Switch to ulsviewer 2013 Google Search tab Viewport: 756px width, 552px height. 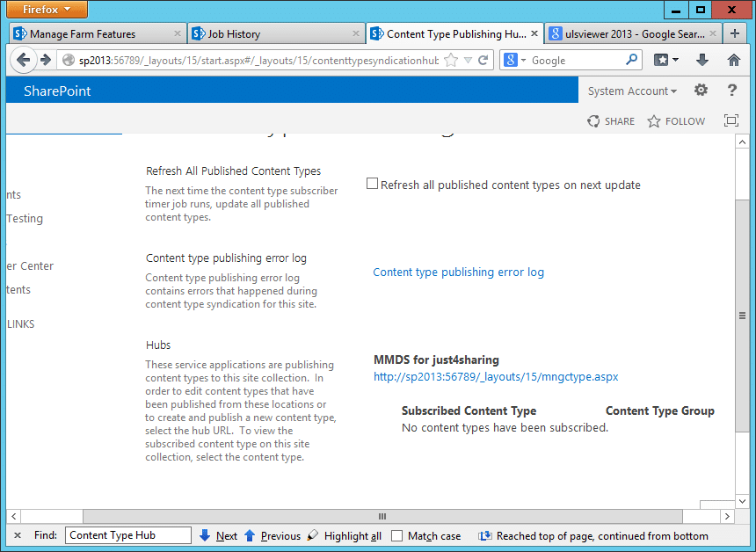633,33
